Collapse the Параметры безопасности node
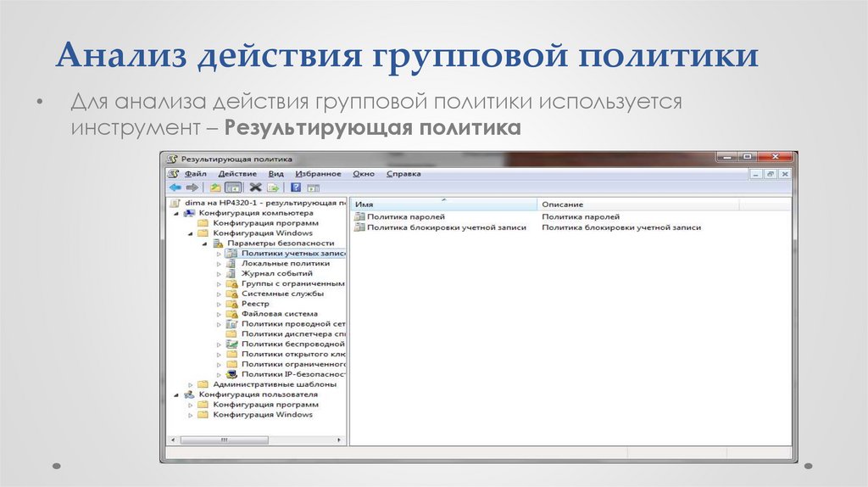 tap(205, 243)
